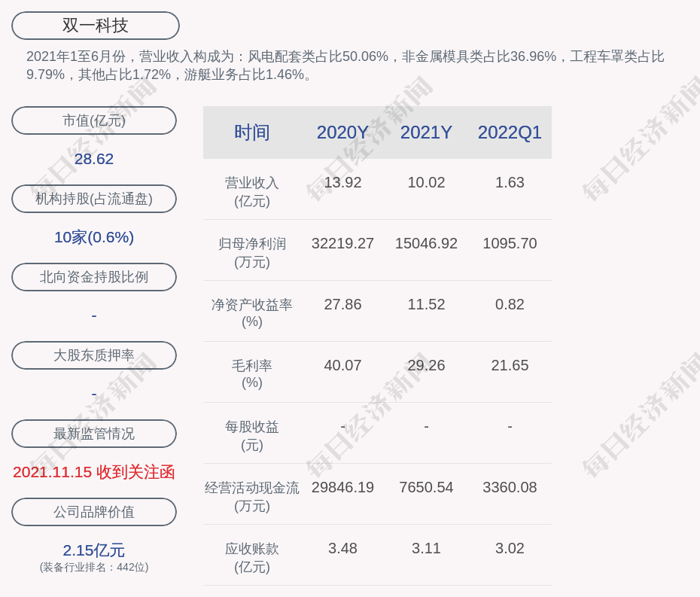The image size is (700, 597).
Task: Click the brand value 2.15亿元 text
Action: (94, 550)
